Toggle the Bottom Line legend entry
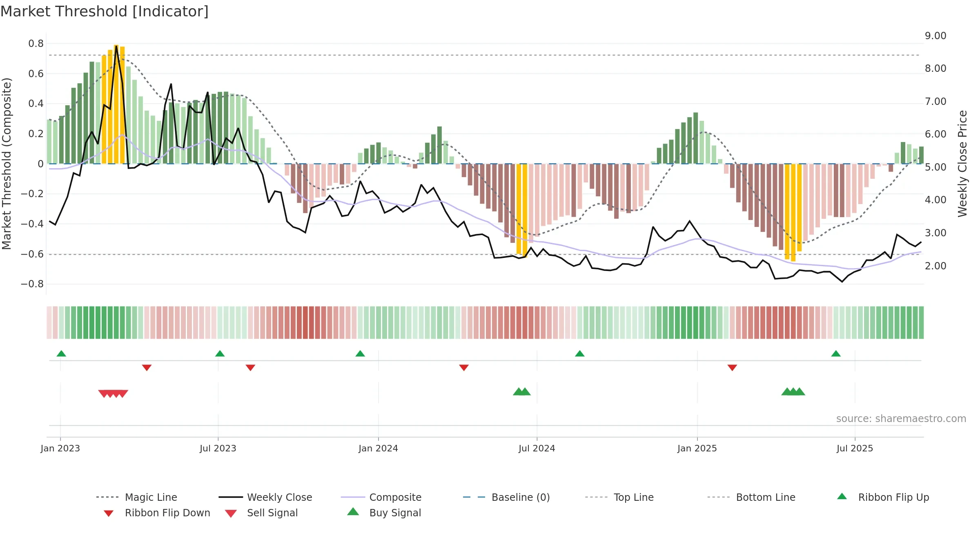 pyautogui.click(x=751, y=497)
